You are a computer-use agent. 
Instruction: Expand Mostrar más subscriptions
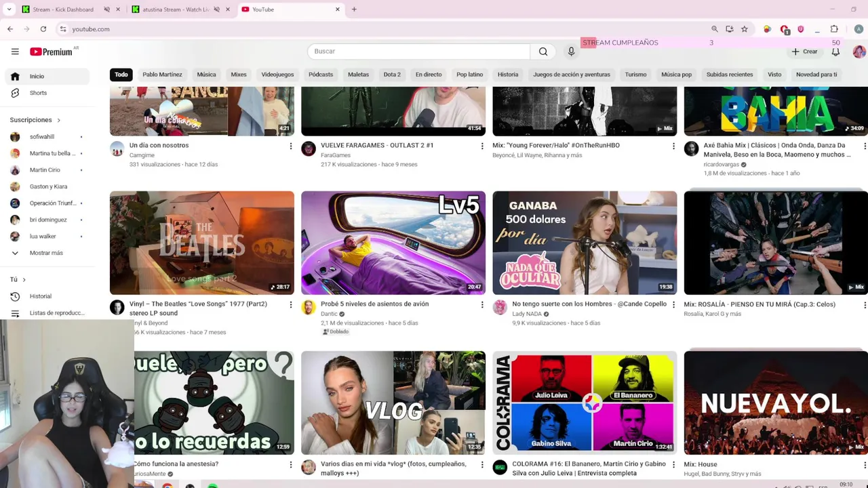[46, 253]
